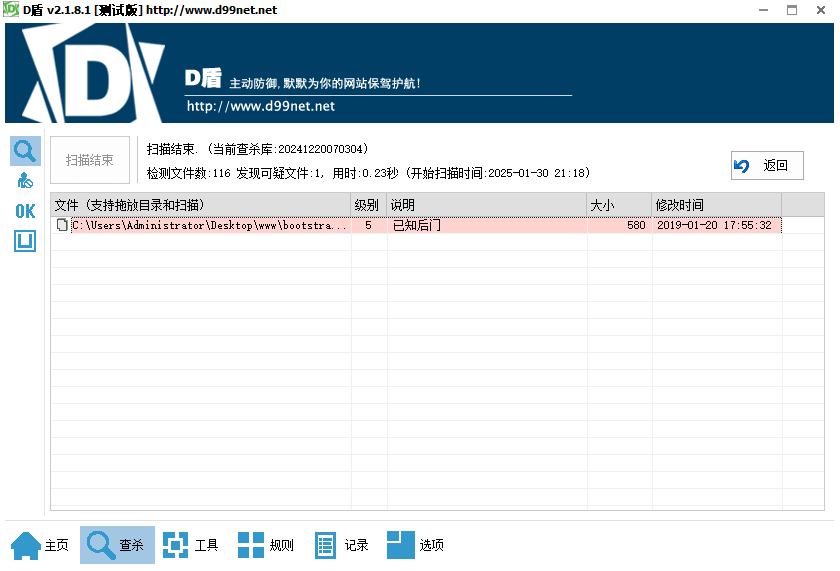Click the 返回 back button
Viewport: 840px width, 571px height.
(x=767, y=166)
